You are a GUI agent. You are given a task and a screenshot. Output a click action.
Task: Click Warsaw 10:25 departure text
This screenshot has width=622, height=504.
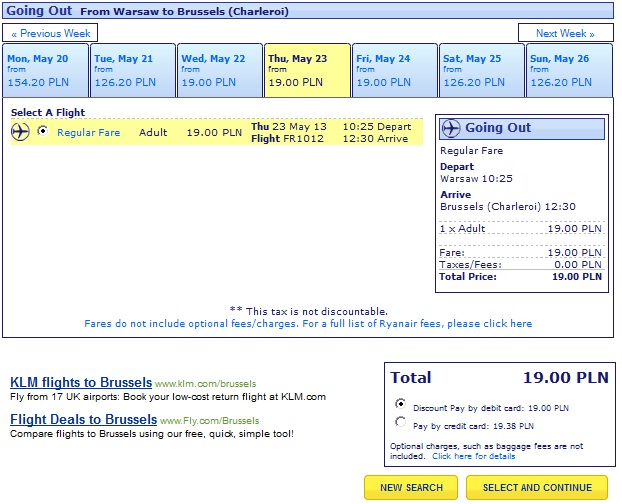pyautogui.click(x=476, y=178)
